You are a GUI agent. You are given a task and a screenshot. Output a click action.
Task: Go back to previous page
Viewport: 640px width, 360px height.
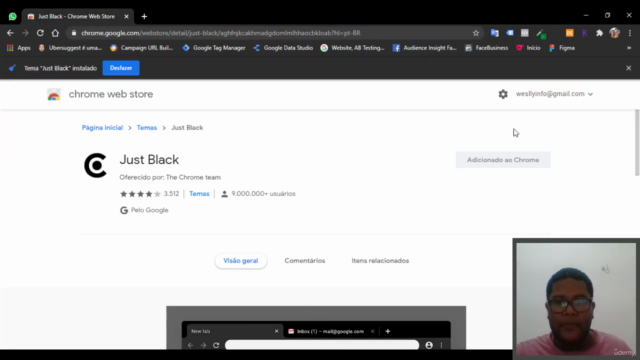pyautogui.click(x=10, y=33)
